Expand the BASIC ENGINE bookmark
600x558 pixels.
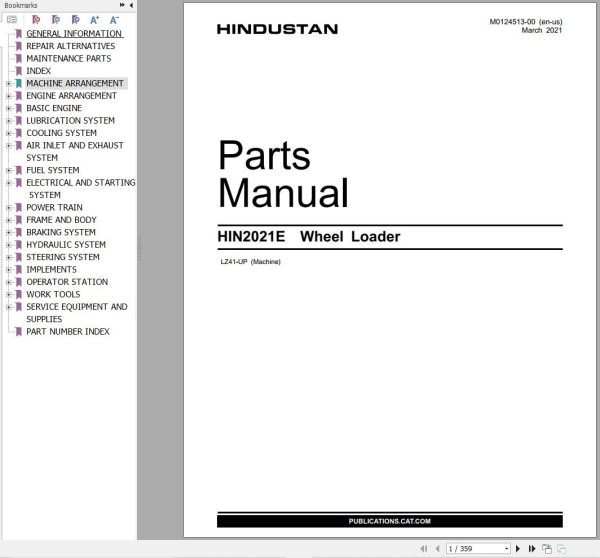pos(8,108)
